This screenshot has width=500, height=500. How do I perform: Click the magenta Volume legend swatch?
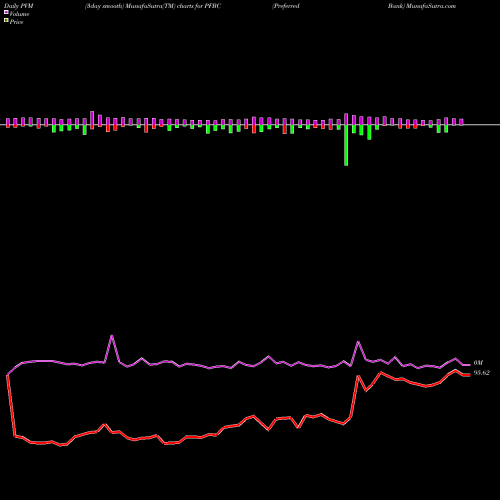click(x=6, y=12)
